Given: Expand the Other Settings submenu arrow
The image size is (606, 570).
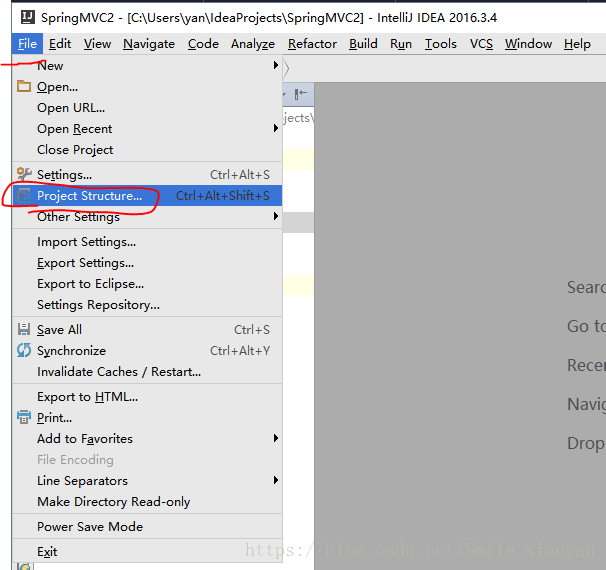Looking at the screenshot, I should pyautogui.click(x=276, y=216).
